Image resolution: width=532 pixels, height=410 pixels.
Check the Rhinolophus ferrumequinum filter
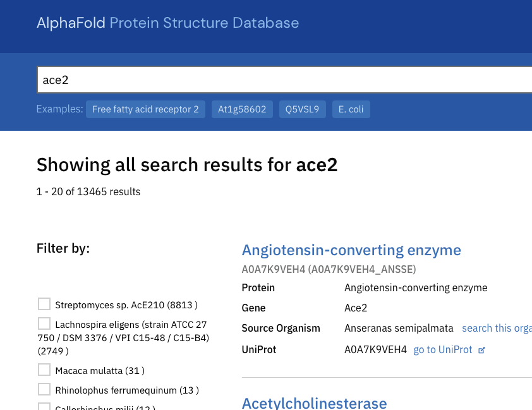[x=44, y=389]
